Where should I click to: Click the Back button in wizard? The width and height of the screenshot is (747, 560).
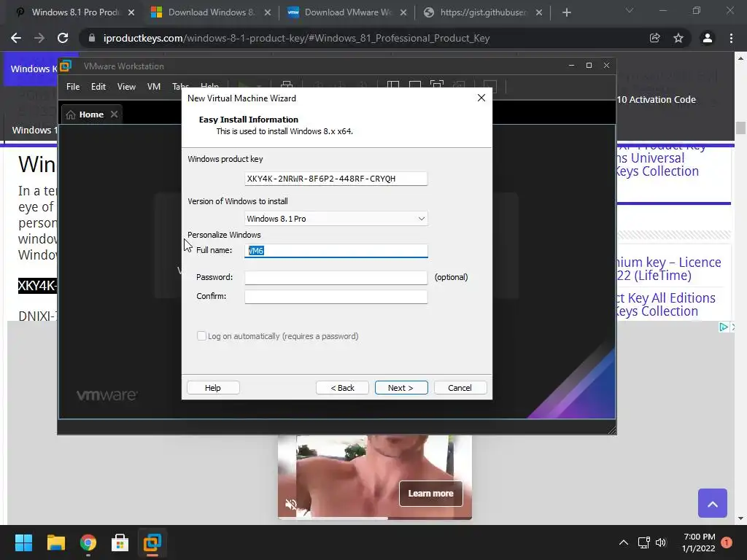pos(342,388)
